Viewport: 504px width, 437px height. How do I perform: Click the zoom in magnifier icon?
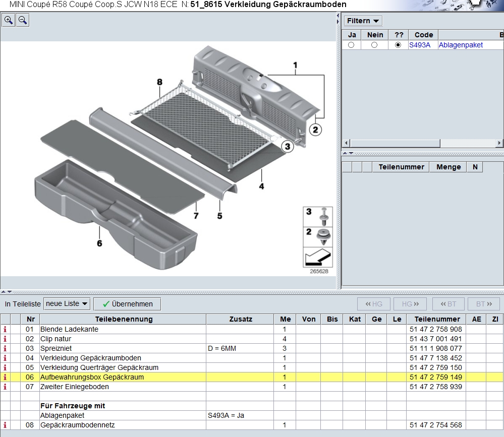9,20
